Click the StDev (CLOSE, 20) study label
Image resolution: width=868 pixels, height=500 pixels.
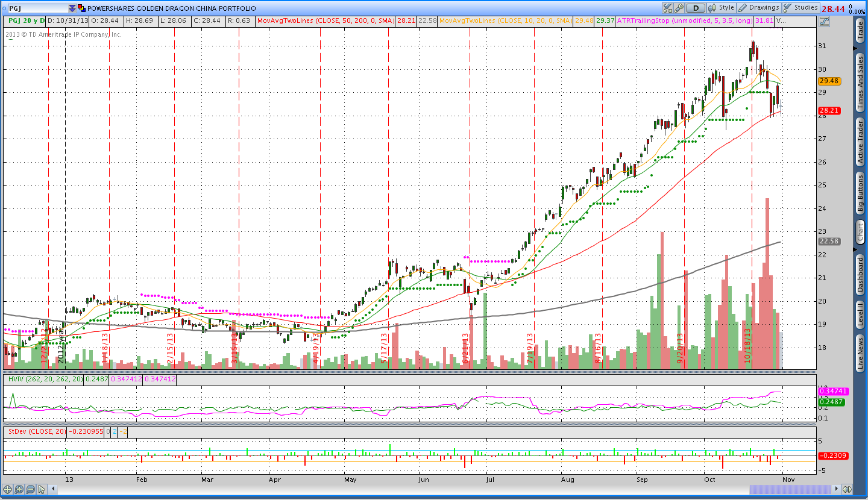point(37,431)
